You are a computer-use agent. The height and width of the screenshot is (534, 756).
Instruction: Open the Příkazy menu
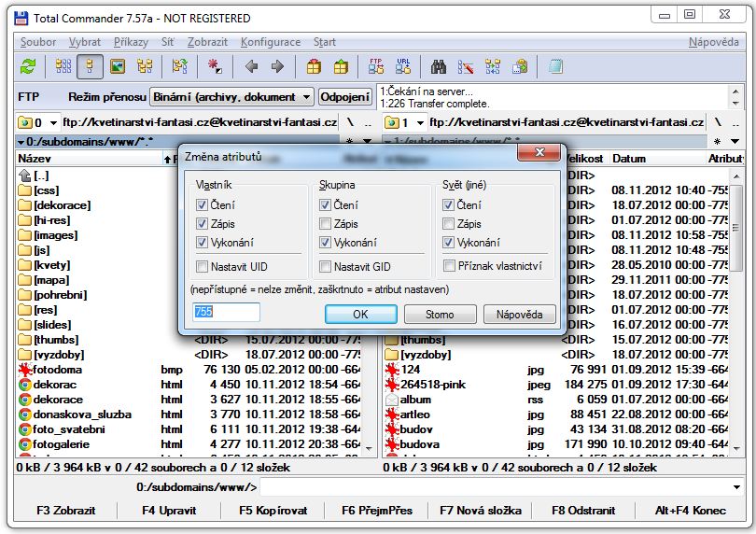131,42
